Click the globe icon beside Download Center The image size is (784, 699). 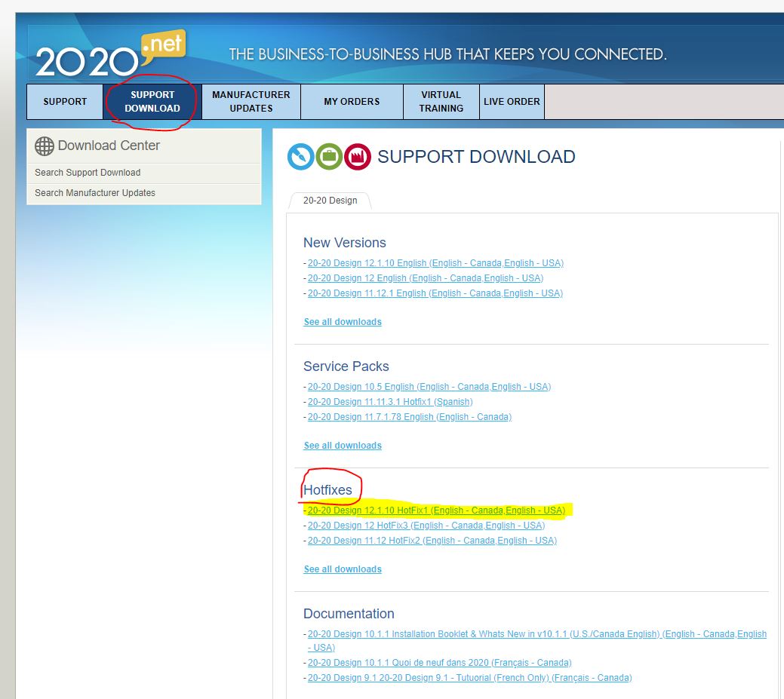44,146
